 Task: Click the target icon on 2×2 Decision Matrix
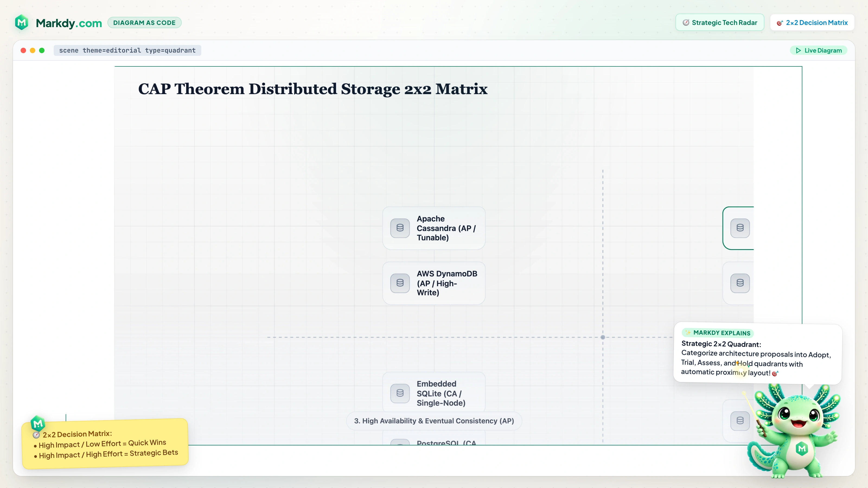pos(780,23)
